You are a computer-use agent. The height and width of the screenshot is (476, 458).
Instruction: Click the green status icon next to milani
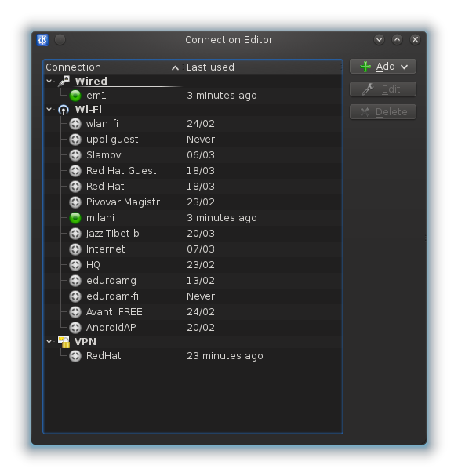(x=75, y=218)
